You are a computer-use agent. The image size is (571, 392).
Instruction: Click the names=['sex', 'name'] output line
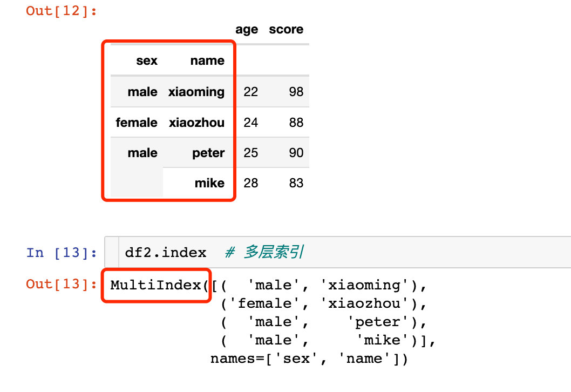click(x=309, y=359)
